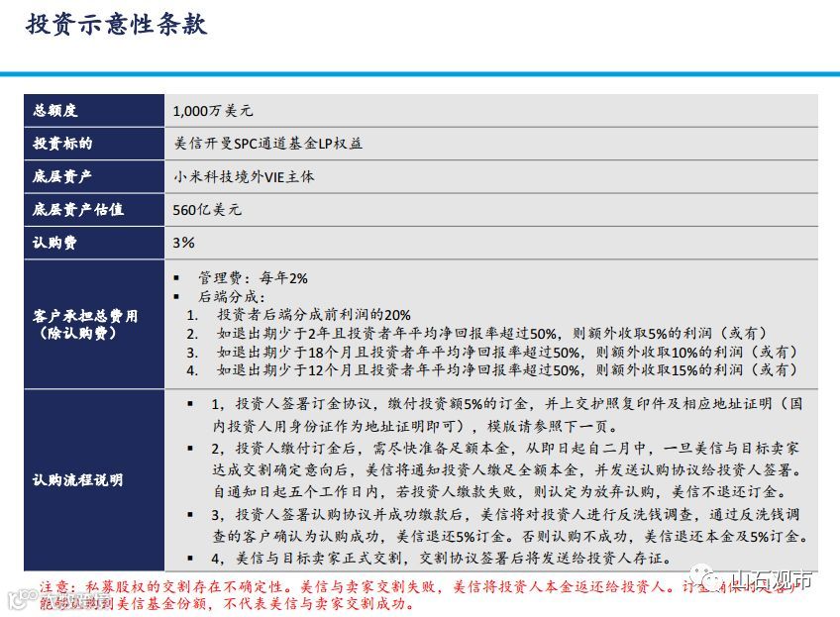Click 美信开曼SPC通道基金LP权益 cell
Screen dimensions: 840x617
point(267,143)
